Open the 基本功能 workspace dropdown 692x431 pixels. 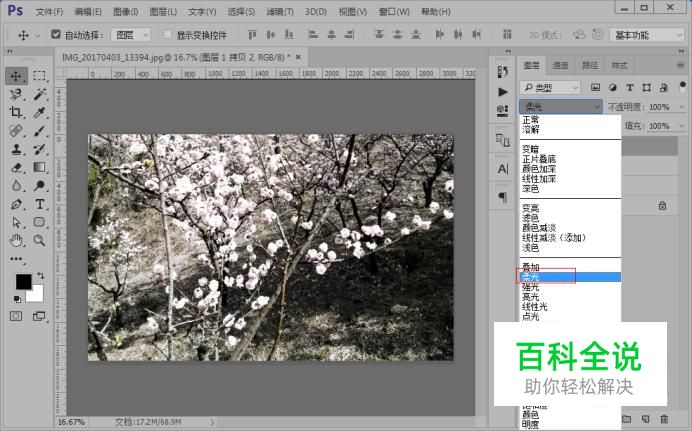pos(647,35)
